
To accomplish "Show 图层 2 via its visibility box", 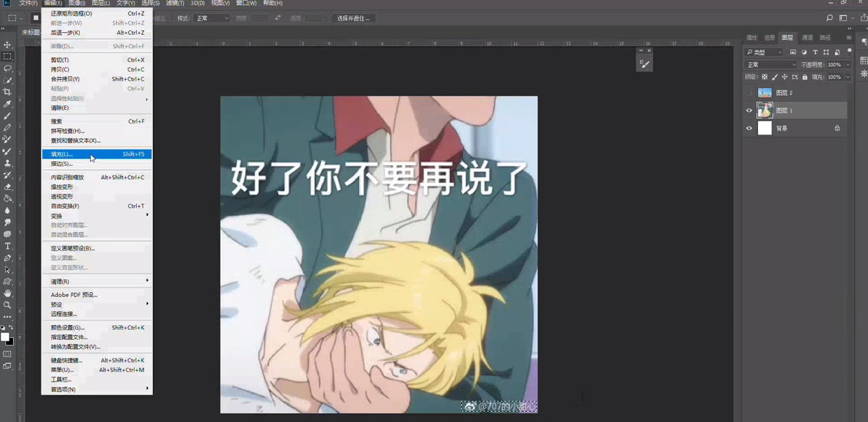I will coord(749,93).
